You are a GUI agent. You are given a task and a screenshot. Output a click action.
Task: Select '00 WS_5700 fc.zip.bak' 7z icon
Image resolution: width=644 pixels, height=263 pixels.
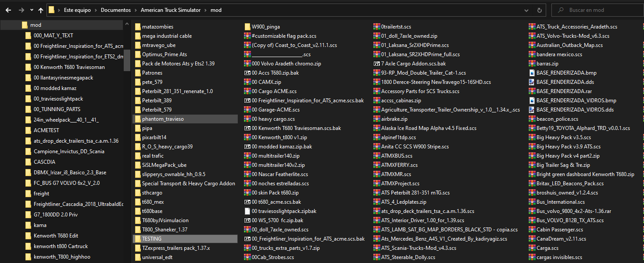pos(247,220)
